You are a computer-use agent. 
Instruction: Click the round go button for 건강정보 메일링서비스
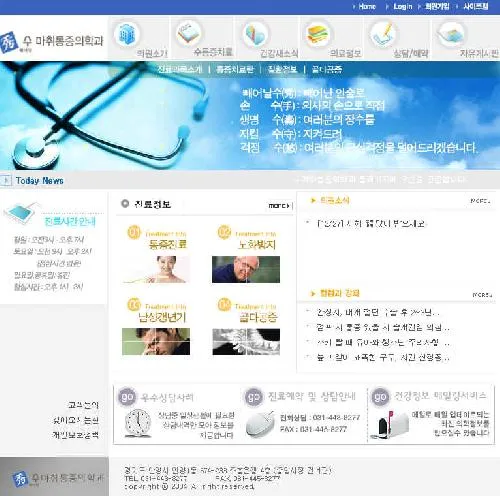pyautogui.click(x=380, y=397)
